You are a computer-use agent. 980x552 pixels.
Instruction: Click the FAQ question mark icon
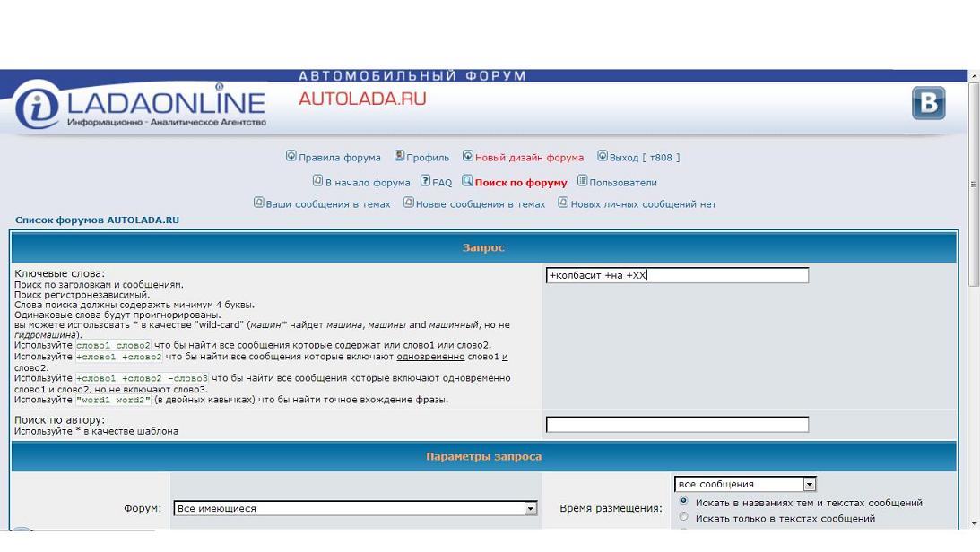coord(425,181)
